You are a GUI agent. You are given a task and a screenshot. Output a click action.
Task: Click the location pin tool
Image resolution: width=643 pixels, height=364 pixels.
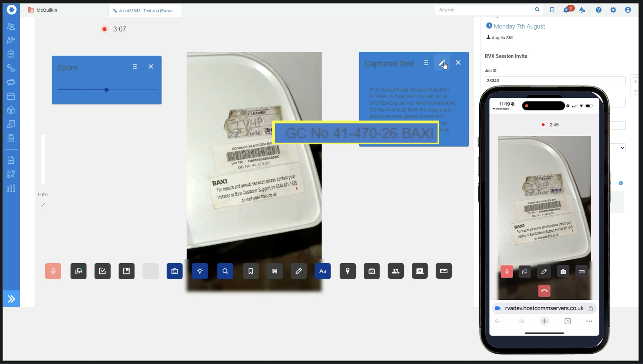[347, 271]
